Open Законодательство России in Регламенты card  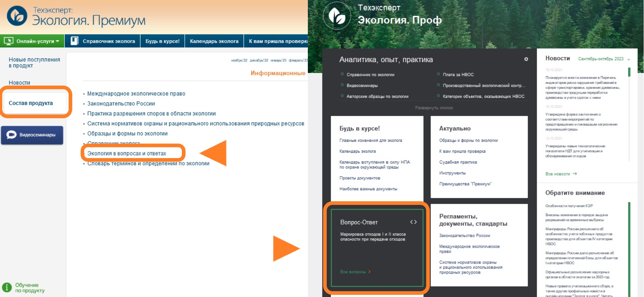pyautogui.click(x=465, y=236)
